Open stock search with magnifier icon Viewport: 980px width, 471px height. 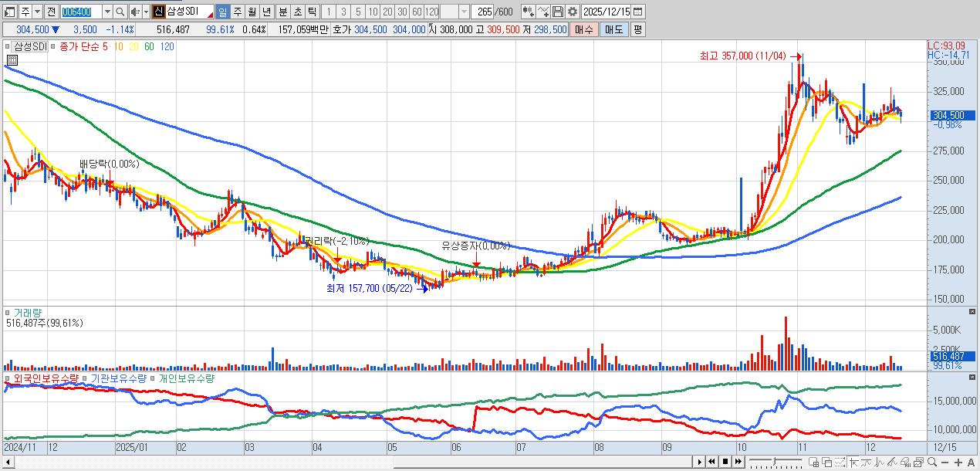[x=120, y=12]
